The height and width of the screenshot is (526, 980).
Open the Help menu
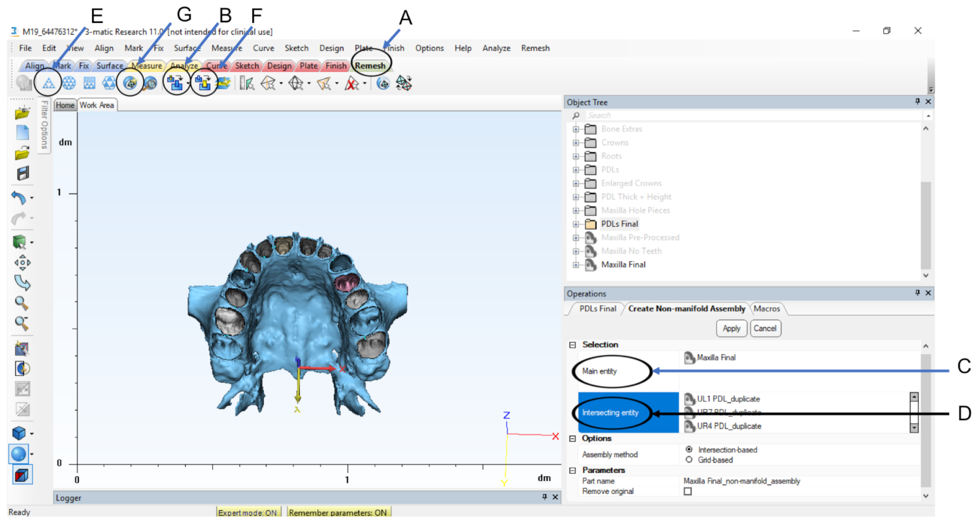463,48
